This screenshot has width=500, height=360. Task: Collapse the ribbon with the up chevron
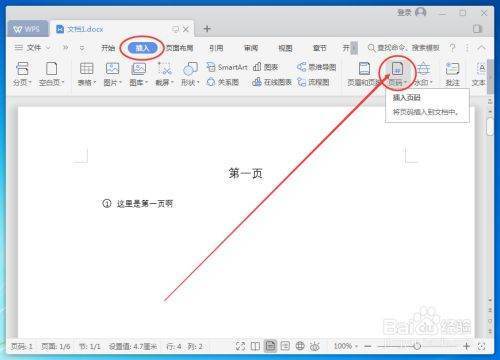click(x=482, y=48)
